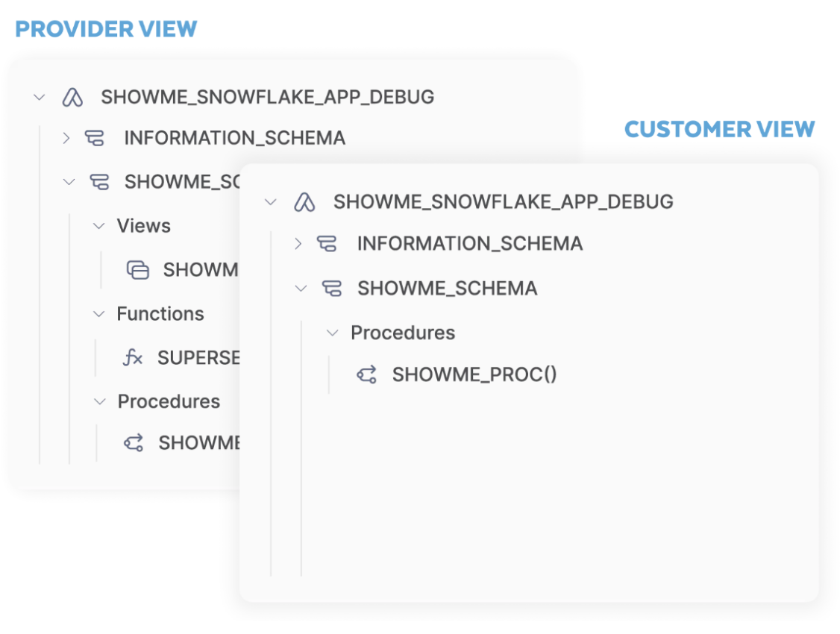Image resolution: width=840 pixels, height=634 pixels.
Task: Expand INFORMATION_SCHEMA in Provider View
Action: tap(66, 138)
